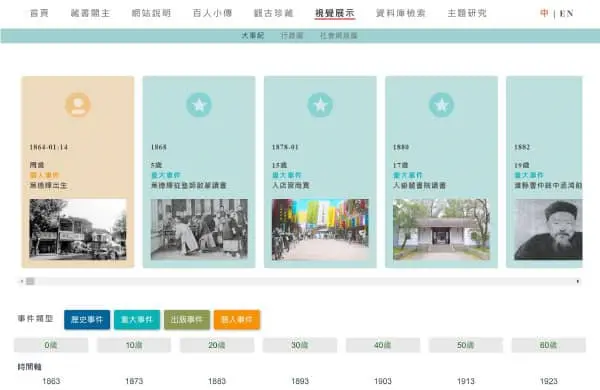Click the 17歲 age text on the 1880 card
The width and height of the screenshot is (600, 390).
click(x=400, y=165)
